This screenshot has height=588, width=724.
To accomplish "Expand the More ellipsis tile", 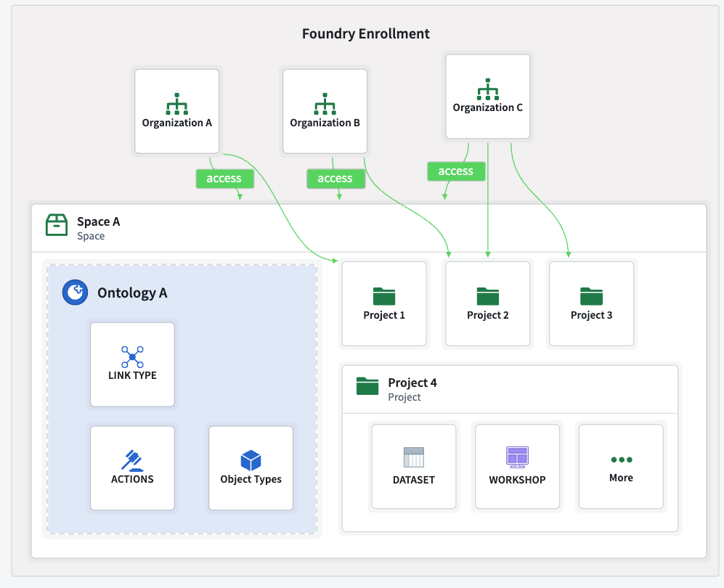I will point(621,457).
